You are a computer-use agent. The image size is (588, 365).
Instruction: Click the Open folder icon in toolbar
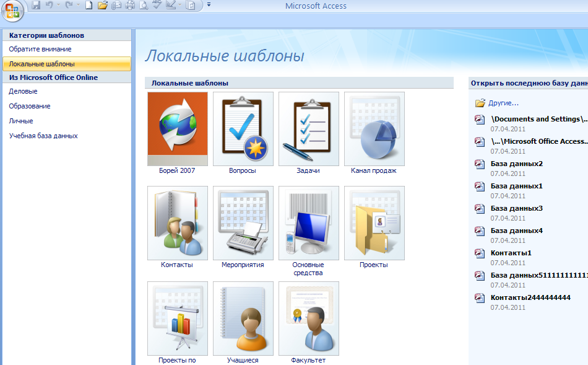[102, 5]
